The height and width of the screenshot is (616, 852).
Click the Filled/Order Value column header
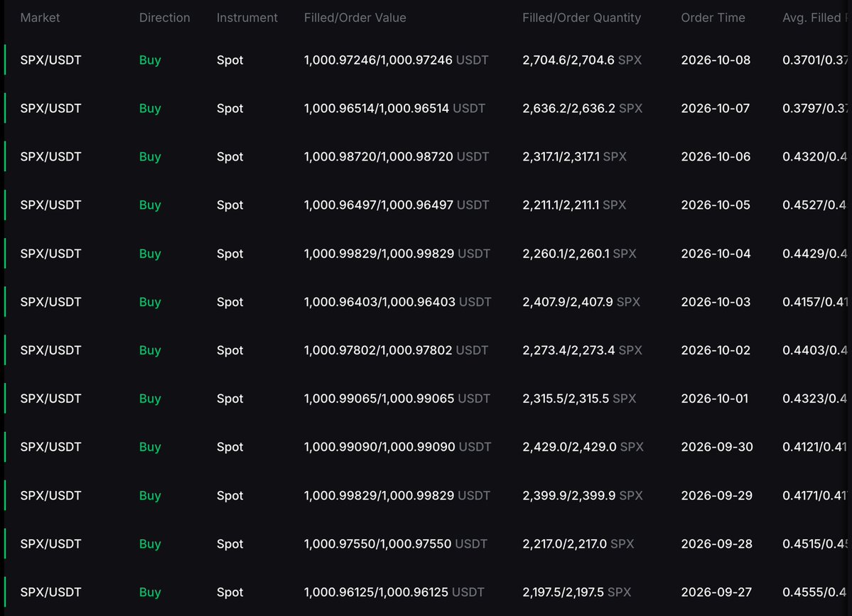point(355,18)
